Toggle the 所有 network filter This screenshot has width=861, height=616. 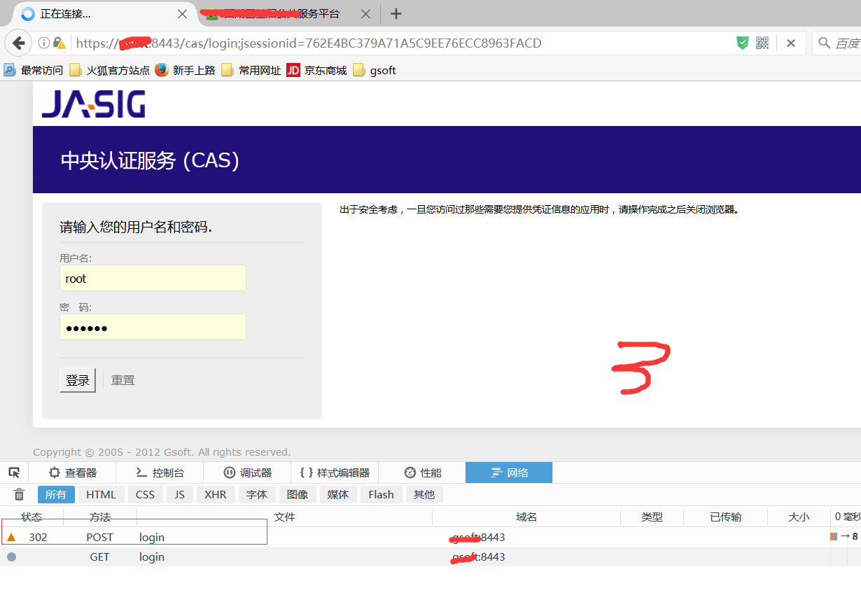click(x=56, y=494)
